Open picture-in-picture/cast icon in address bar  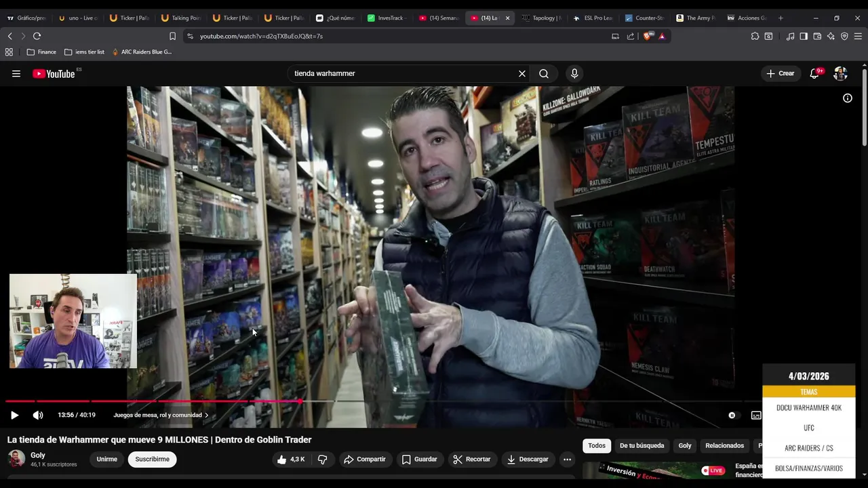click(x=615, y=36)
